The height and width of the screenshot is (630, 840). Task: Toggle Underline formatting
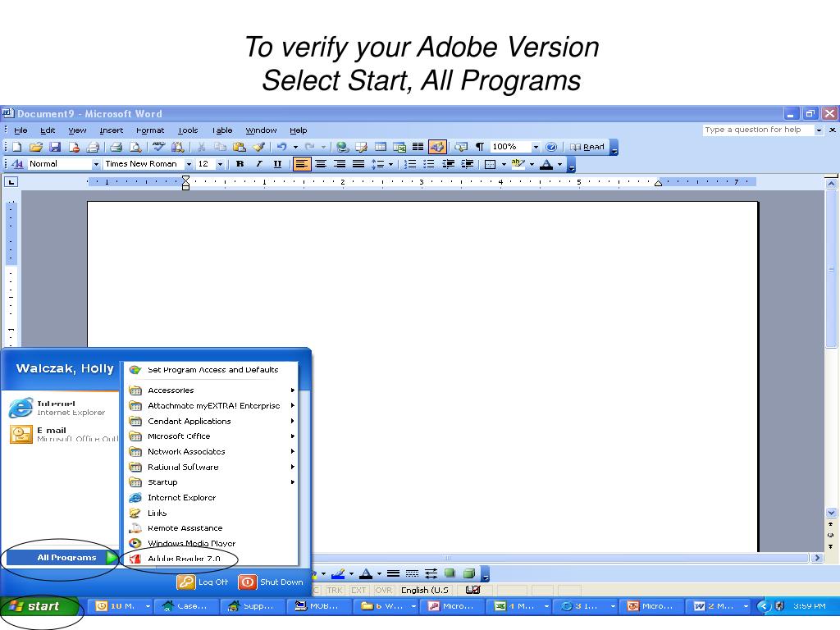pyautogui.click(x=277, y=164)
